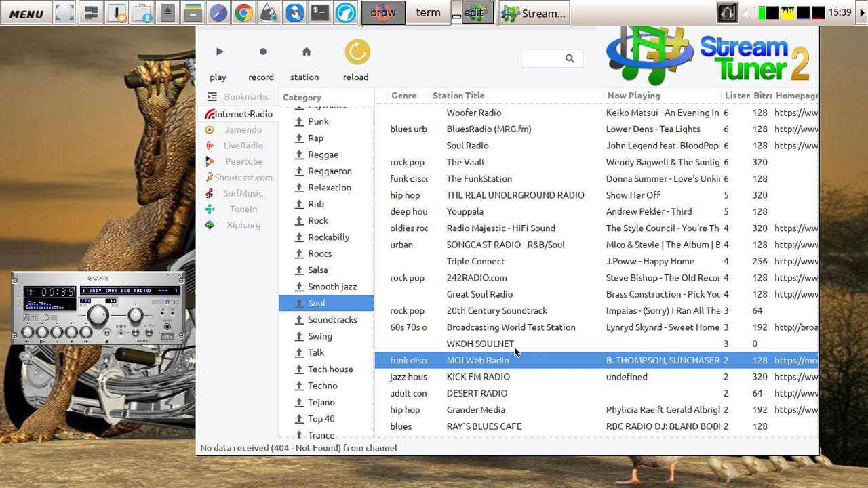868x488 pixels.
Task: Select the Techno category
Action: pos(326,386)
